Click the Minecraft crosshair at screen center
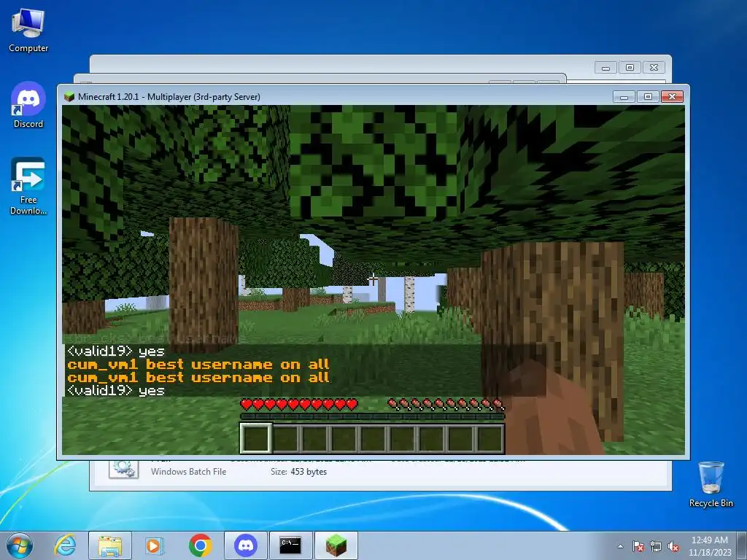747x560 pixels. tap(373, 279)
